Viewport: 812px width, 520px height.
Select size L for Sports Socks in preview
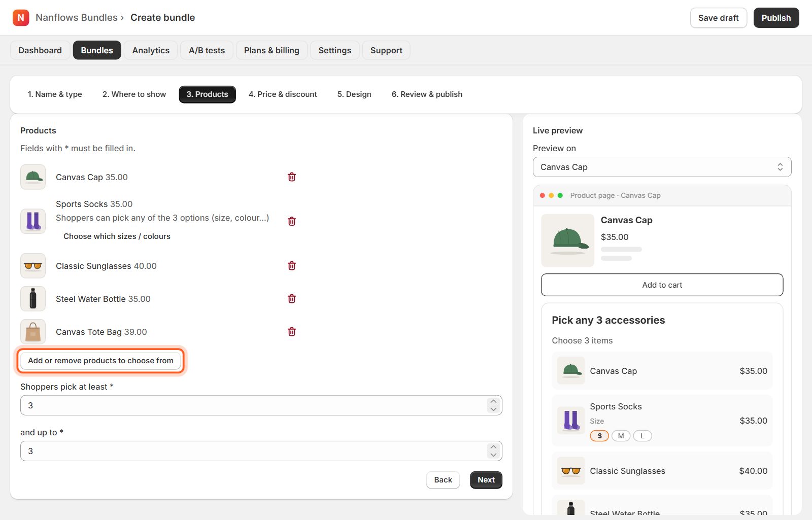click(642, 436)
